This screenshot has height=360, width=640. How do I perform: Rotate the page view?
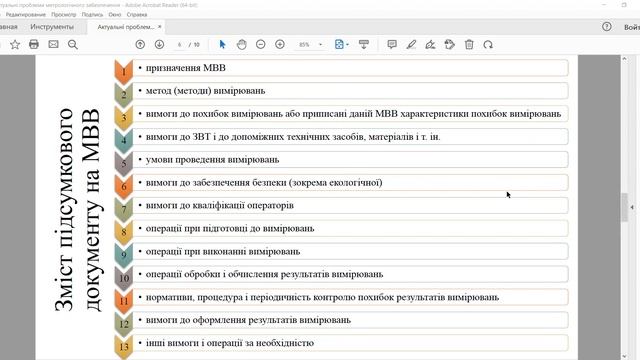(x=488, y=44)
